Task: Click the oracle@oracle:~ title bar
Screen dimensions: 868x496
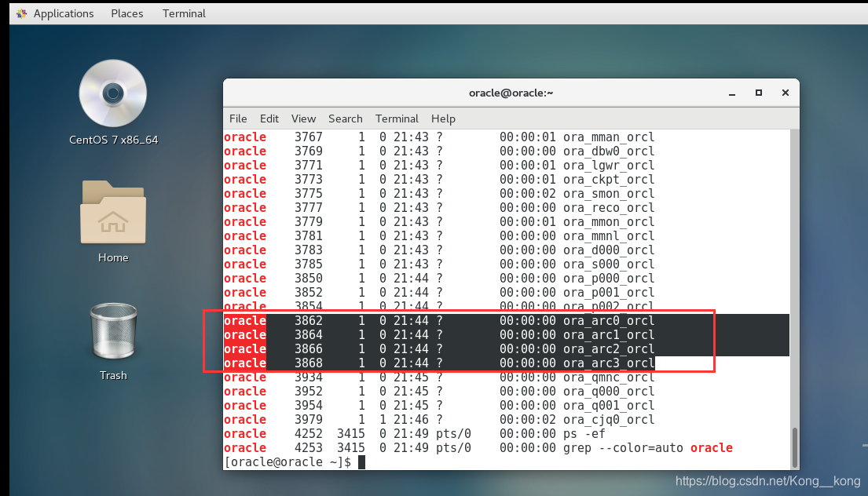Action: [x=511, y=92]
